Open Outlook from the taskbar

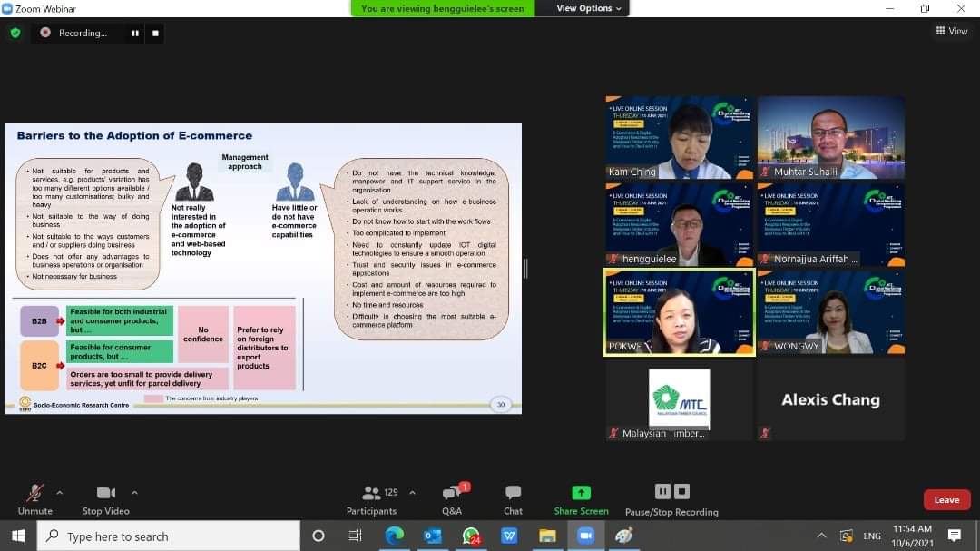[433, 536]
